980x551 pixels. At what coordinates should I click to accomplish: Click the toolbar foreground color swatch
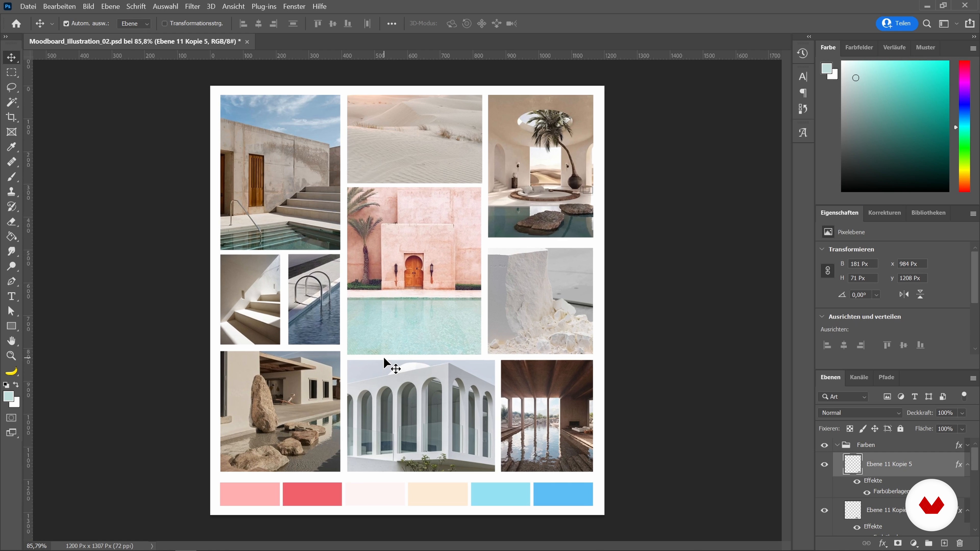8,397
